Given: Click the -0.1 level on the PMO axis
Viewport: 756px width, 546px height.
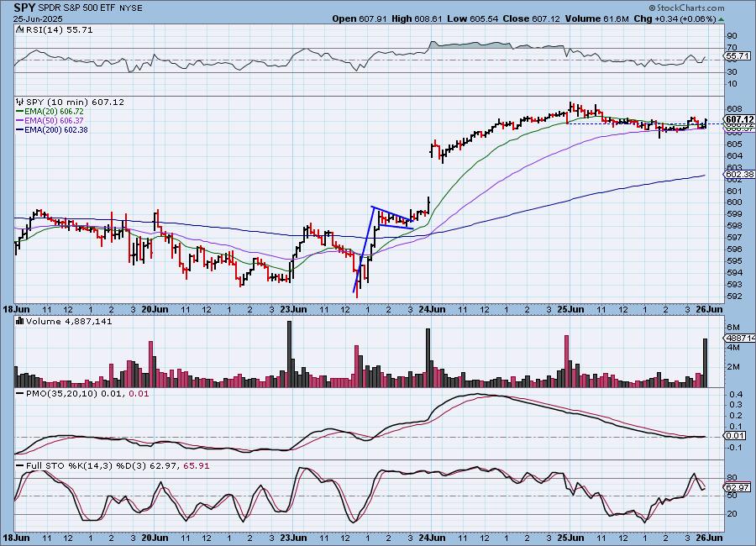Looking at the screenshot, I should 734,448.
